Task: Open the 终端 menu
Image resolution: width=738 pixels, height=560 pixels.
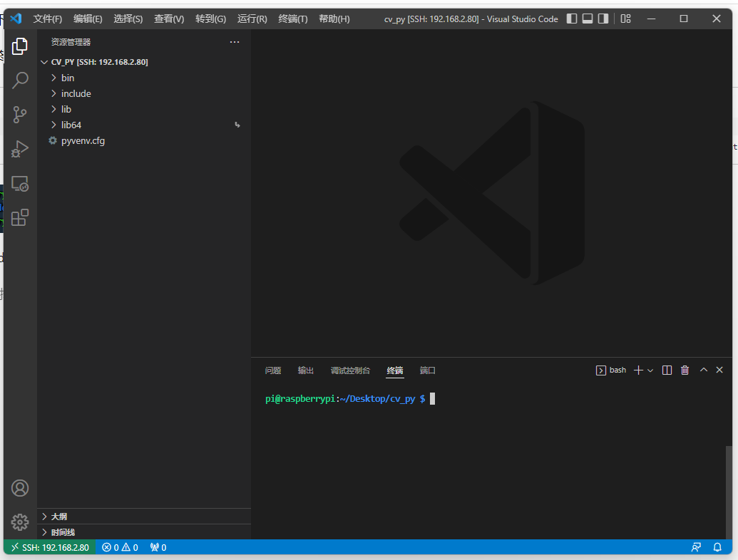Action: (292, 19)
